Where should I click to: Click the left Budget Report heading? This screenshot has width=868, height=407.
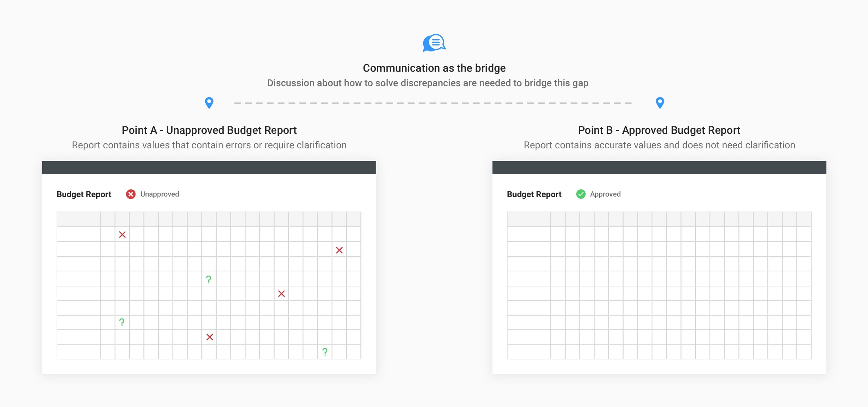84,194
